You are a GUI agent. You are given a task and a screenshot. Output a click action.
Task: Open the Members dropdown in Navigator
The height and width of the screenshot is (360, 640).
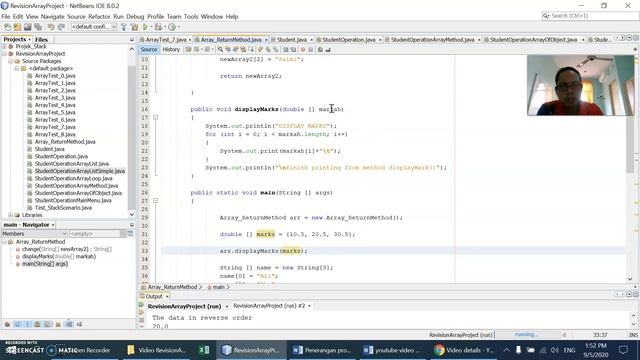click(x=34, y=234)
